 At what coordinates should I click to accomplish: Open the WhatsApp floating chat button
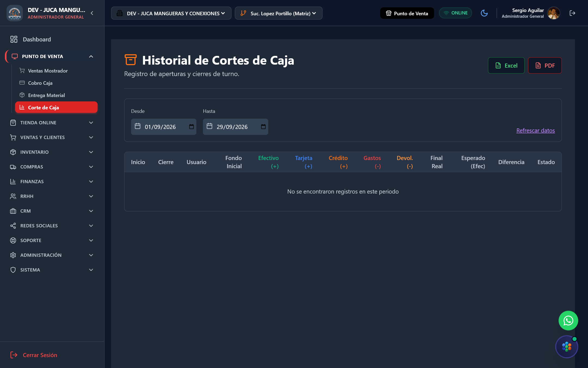coord(568,321)
